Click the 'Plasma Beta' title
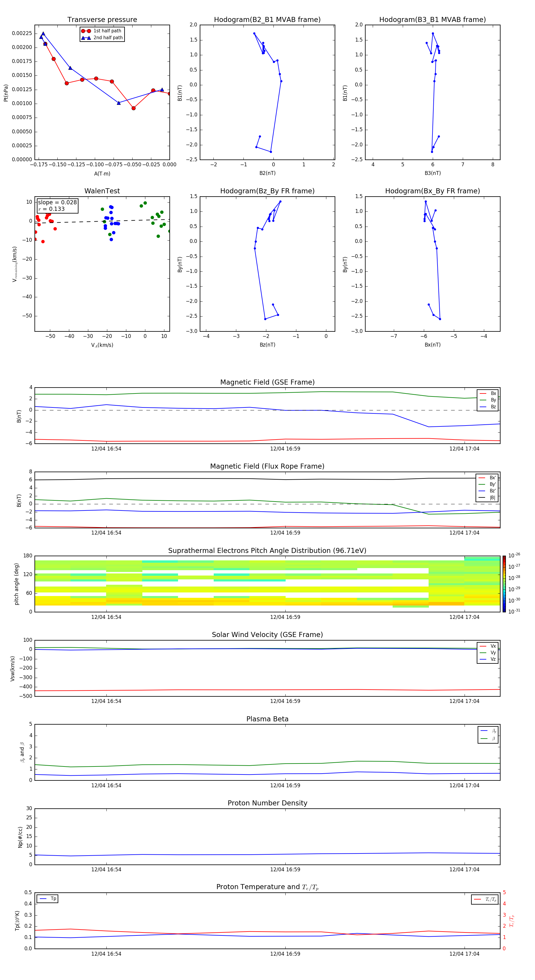This screenshot has height=980, width=535. pos(267,719)
